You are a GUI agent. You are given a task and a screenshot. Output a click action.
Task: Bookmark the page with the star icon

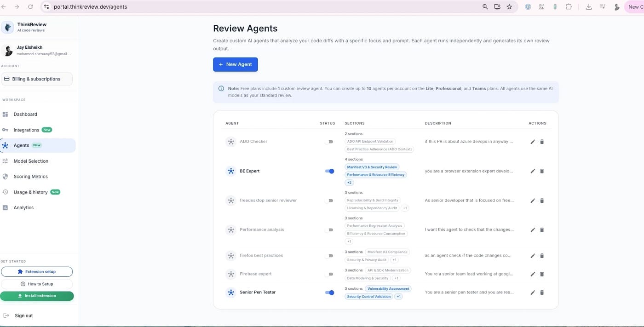tap(510, 6)
